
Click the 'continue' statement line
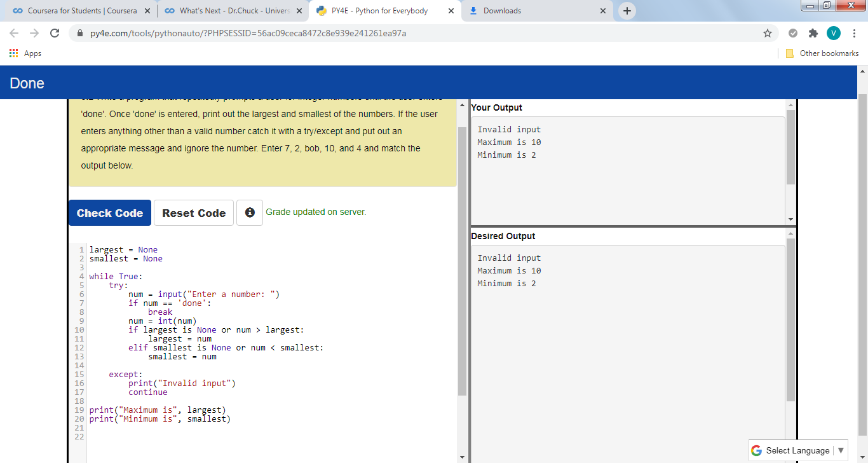(x=148, y=392)
